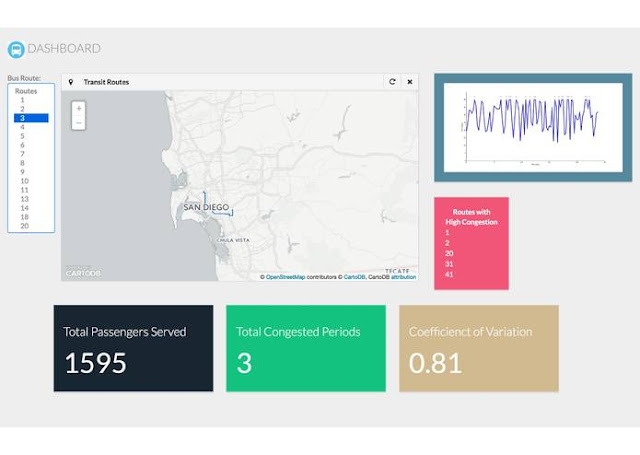Screen dimensions: 640x455
Task: Click route 20 in High Congestion card
Action: point(449,253)
